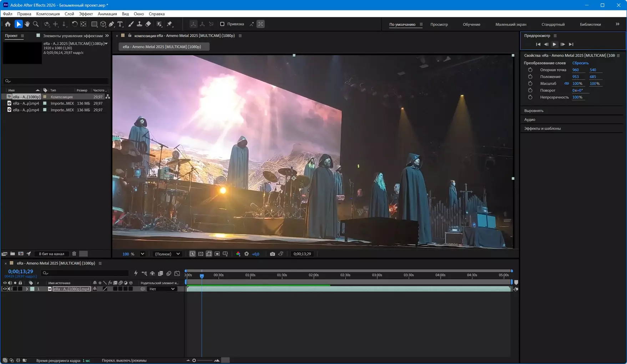
Task: Expand layer 1 properties in timeline
Action: tap(27, 289)
